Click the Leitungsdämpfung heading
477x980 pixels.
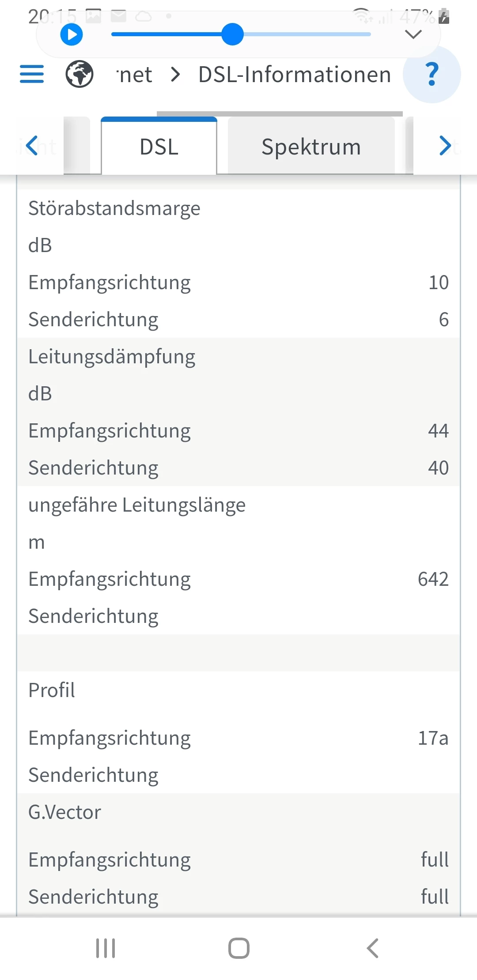pyautogui.click(x=112, y=357)
